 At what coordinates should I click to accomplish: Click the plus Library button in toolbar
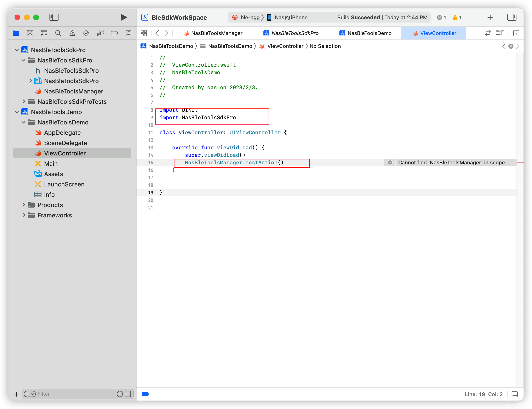click(x=490, y=17)
